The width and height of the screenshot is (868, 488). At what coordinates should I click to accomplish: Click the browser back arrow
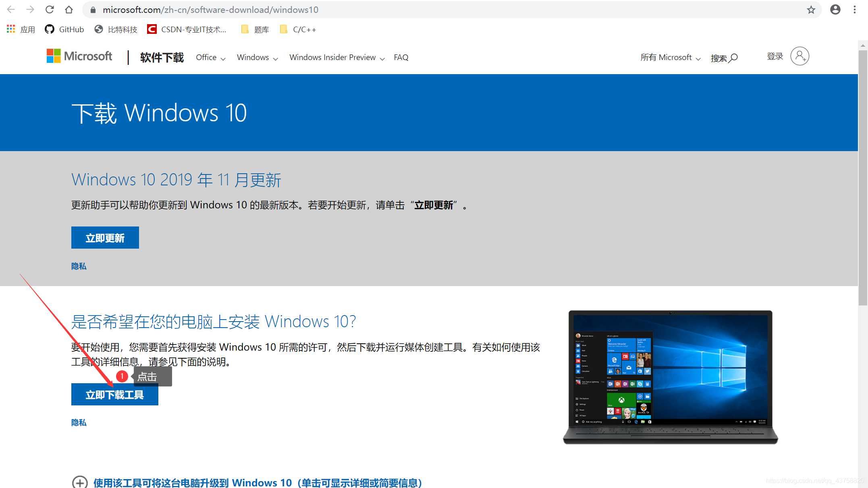pos(11,10)
